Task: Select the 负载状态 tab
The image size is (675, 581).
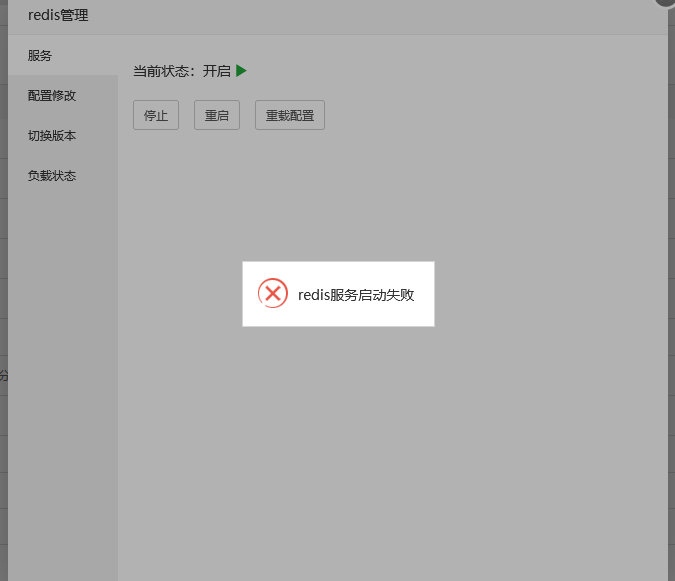Action: click(63, 176)
